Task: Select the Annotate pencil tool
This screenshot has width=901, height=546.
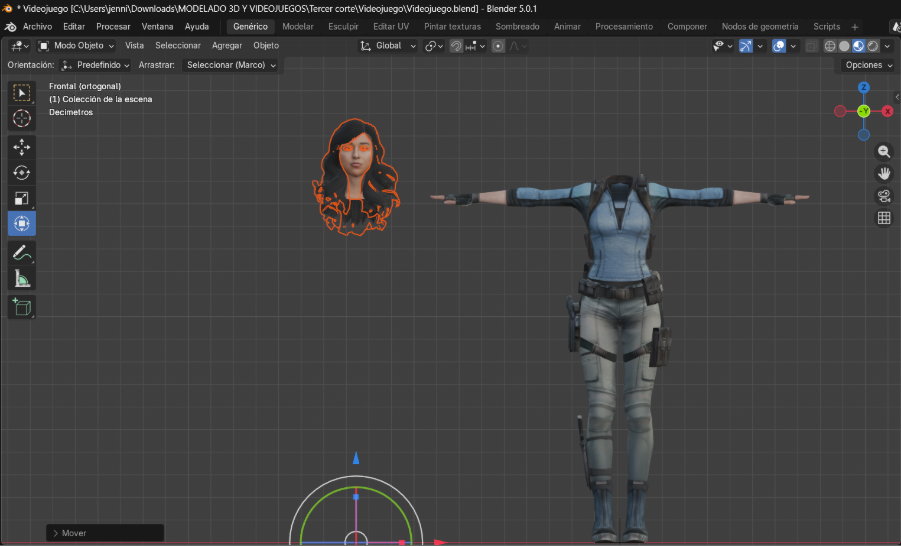Action: (22, 252)
